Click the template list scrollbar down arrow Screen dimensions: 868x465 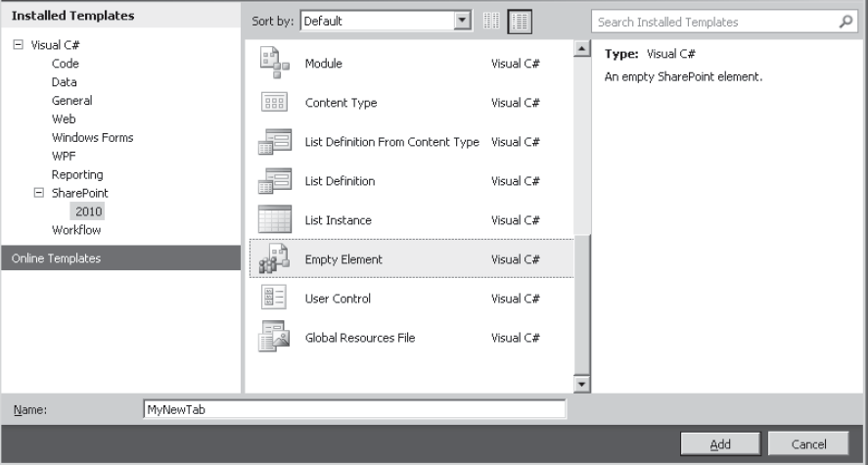[582, 385]
